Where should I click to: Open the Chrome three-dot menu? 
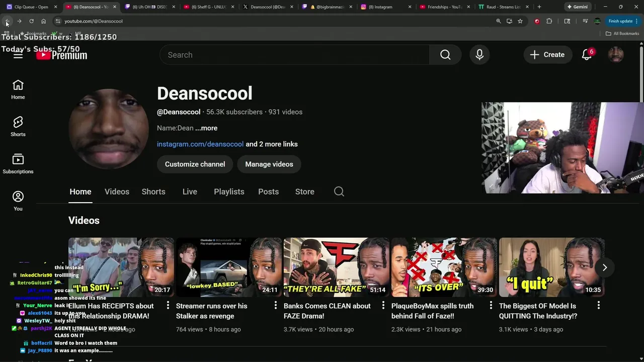pos(636,21)
